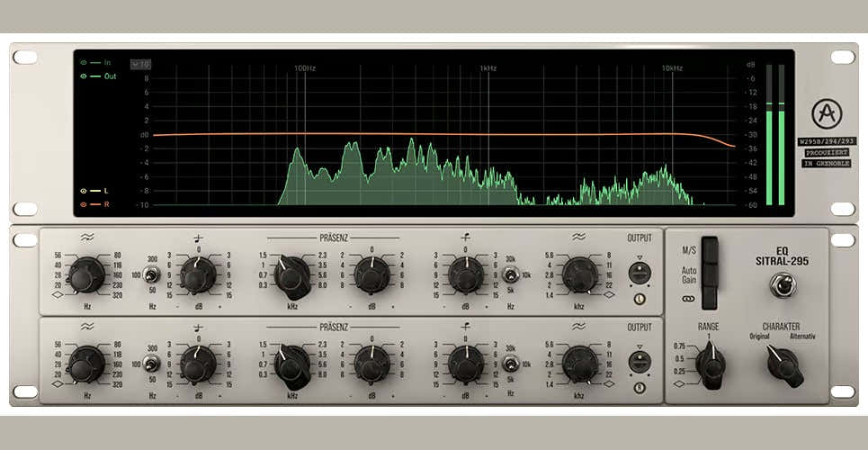Screen dimensions: 868x450
Task: Toggle the EQ SITRAL-295 power switch
Action: (x=783, y=285)
